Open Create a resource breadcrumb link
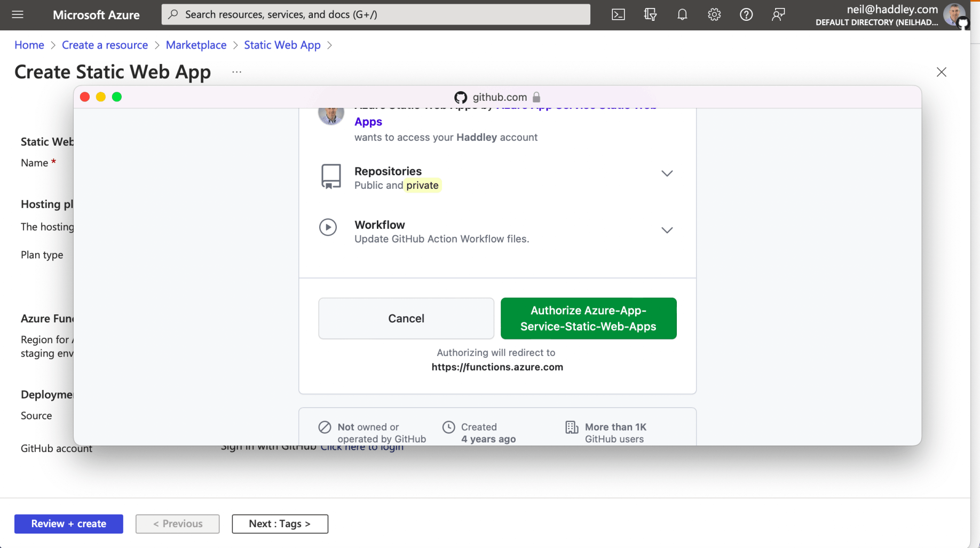The image size is (980, 548). click(x=105, y=45)
